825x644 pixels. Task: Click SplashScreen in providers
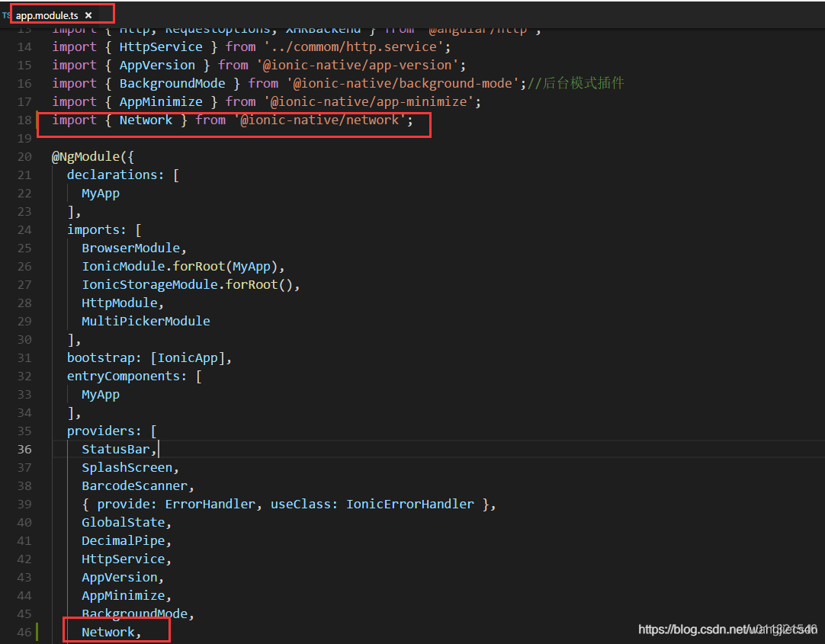pyautogui.click(x=127, y=468)
